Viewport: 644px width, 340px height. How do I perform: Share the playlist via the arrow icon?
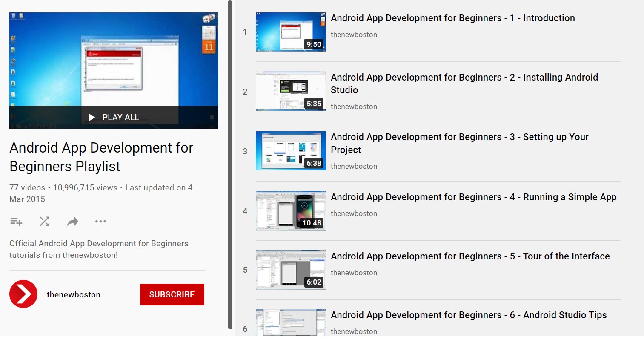[73, 222]
